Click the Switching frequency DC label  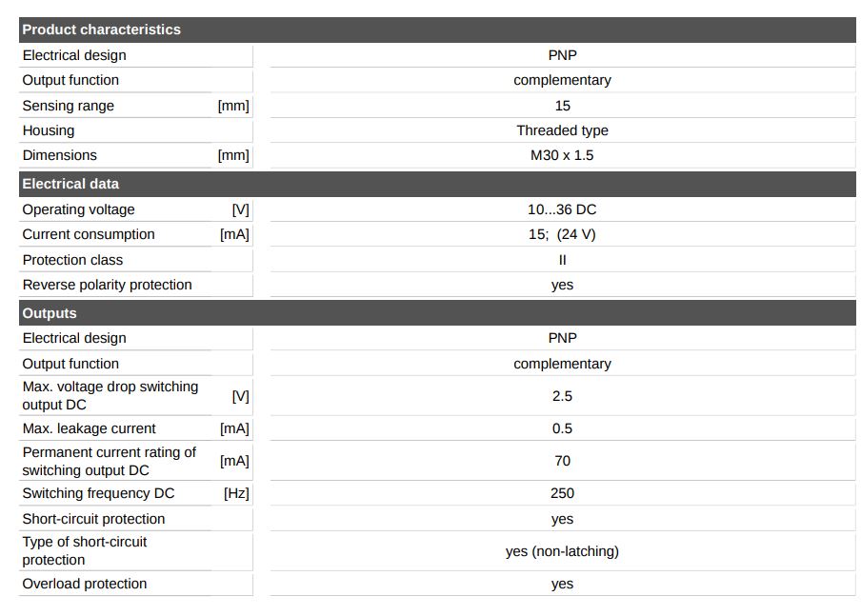point(98,493)
